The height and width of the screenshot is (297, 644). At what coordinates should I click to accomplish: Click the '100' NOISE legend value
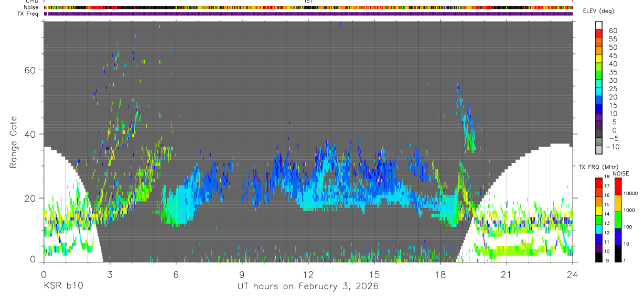pos(628,227)
